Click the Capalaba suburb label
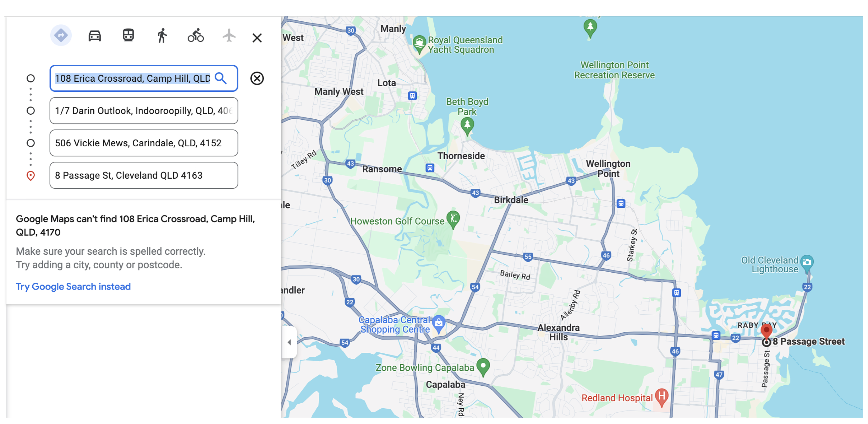Screen dimensions: 868x424 (x=445, y=384)
